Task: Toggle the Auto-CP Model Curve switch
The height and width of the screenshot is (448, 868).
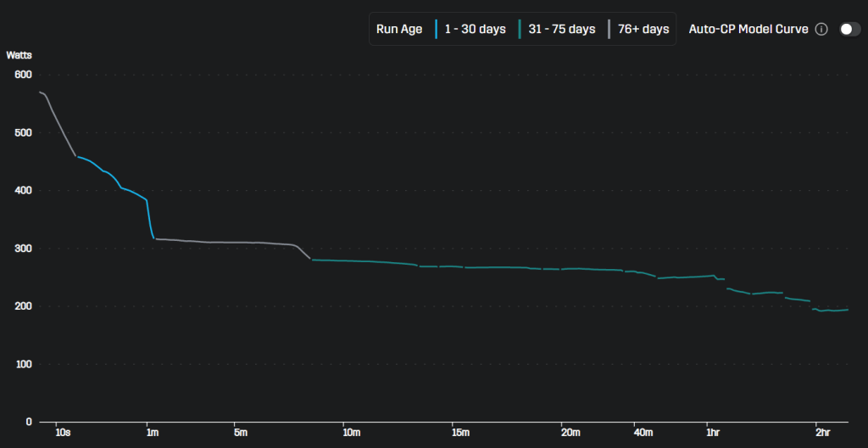Action: [849, 29]
